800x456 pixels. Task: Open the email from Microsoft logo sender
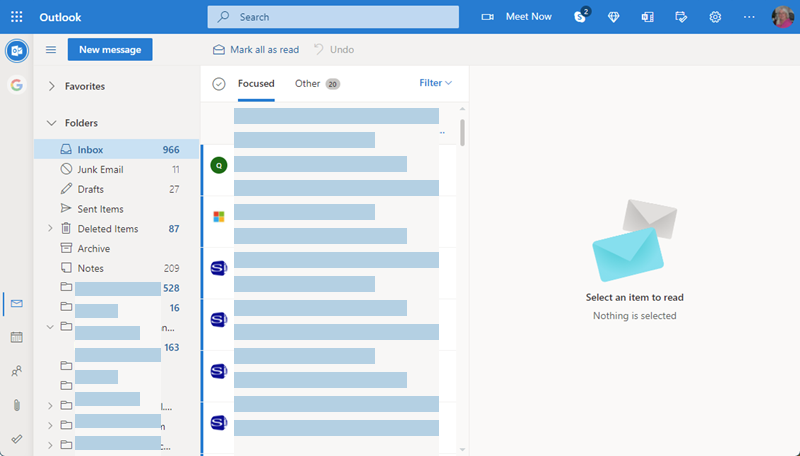[329, 221]
